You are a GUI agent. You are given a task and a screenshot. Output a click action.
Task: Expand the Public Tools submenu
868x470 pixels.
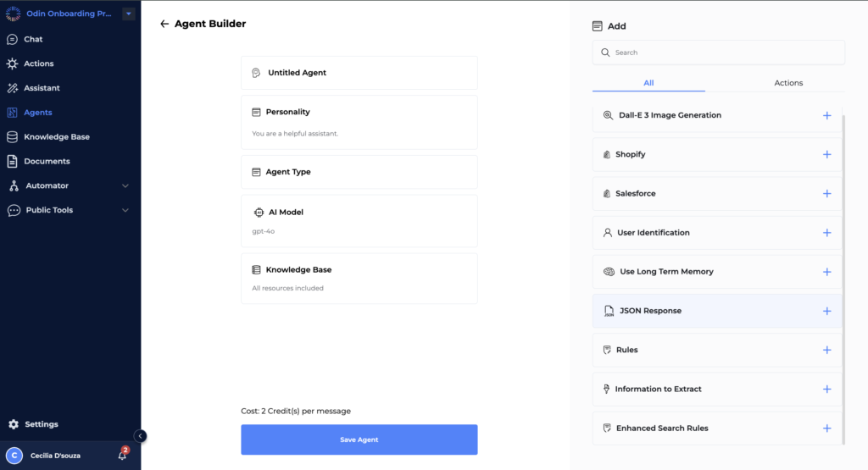pyautogui.click(x=125, y=210)
